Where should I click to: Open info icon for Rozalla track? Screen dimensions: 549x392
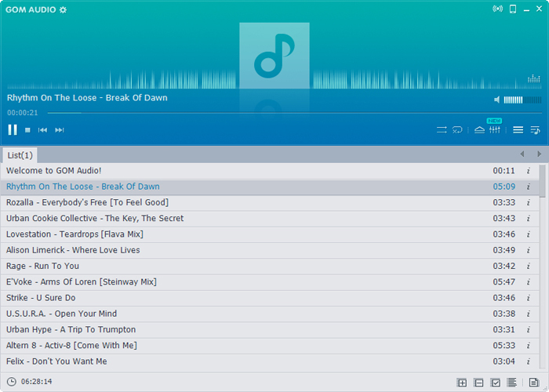tap(529, 202)
